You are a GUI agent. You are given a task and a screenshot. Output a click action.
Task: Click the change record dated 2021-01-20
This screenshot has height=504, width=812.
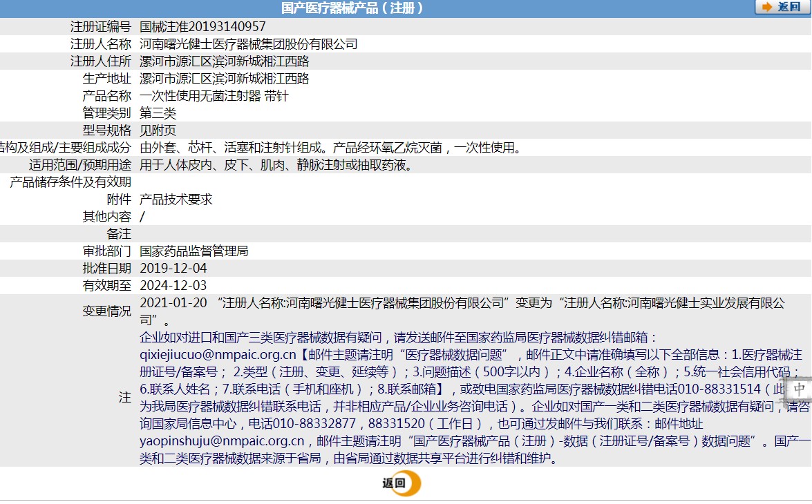462,311
